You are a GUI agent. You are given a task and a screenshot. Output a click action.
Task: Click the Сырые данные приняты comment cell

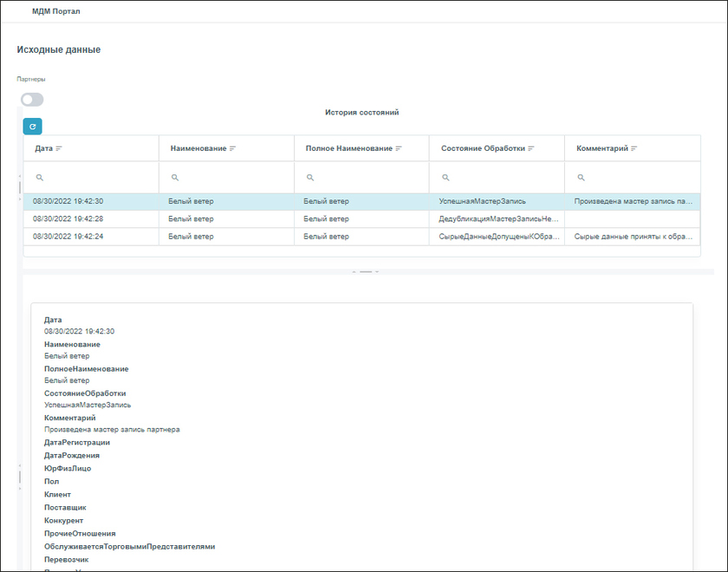[x=633, y=237]
